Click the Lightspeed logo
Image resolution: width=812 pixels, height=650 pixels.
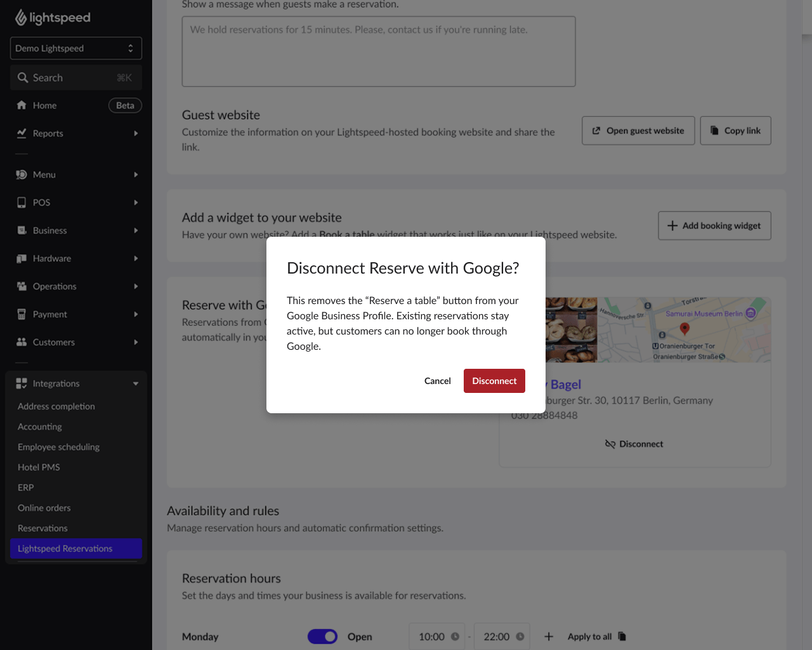pyautogui.click(x=53, y=18)
